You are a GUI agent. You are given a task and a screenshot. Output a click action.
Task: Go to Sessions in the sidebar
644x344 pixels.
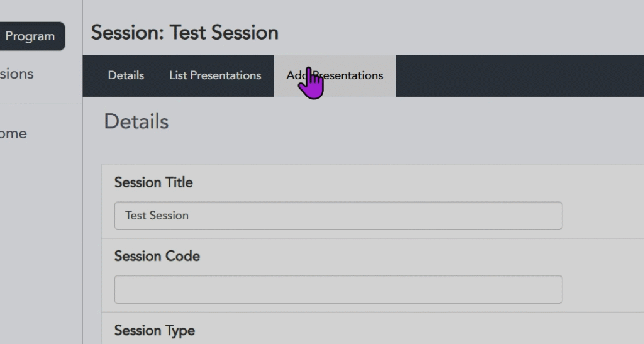[17, 74]
